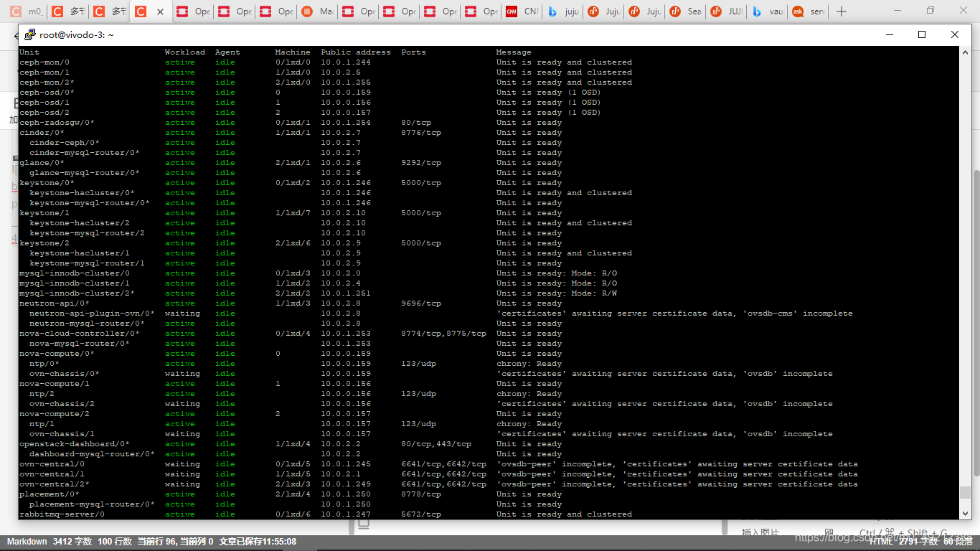Close the active CSDN browser tab
The width and height of the screenshot is (980, 551).
click(160, 11)
